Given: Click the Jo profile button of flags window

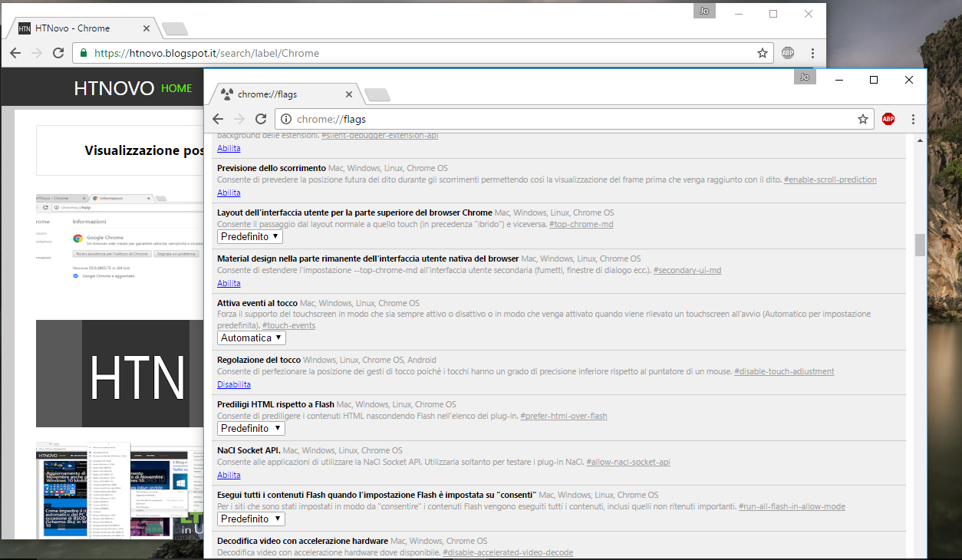Looking at the screenshot, I should click(x=805, y=77).
